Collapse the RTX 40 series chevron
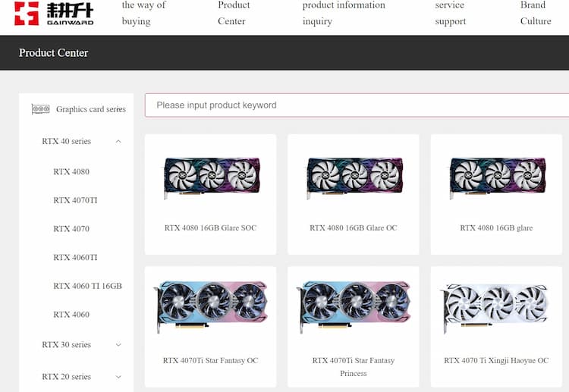569x392 pixels. [x=118, y=142]
